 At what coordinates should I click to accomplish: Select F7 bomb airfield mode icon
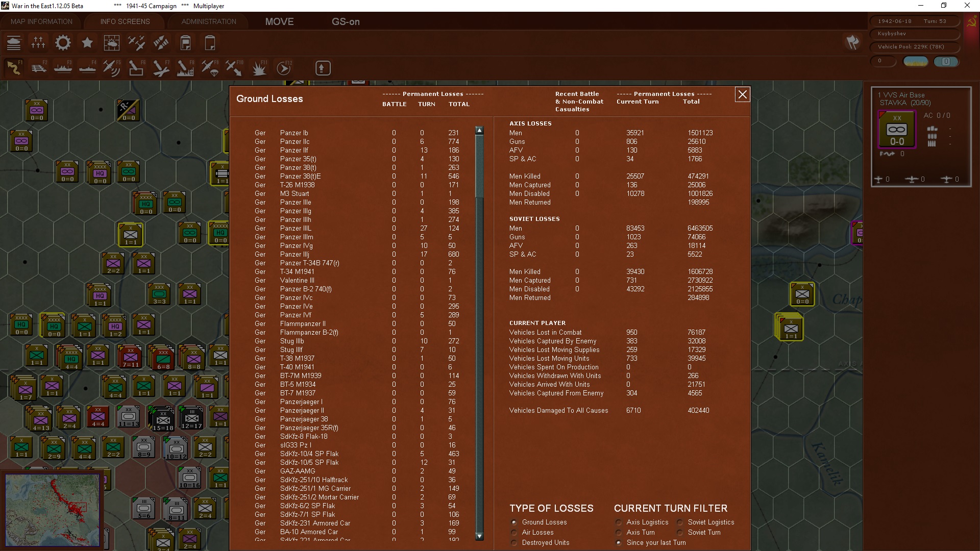point(161,68)
